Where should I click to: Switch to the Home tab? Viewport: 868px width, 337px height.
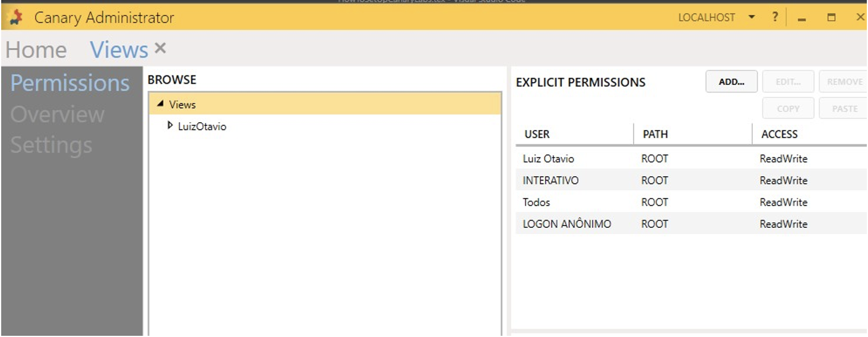[36, 50]
